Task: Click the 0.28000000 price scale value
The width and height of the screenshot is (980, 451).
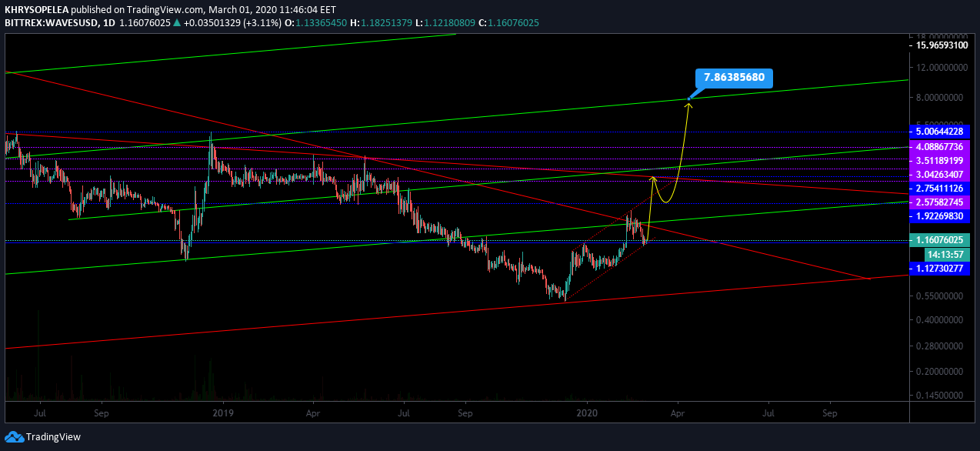Action: tap(940, 346)
